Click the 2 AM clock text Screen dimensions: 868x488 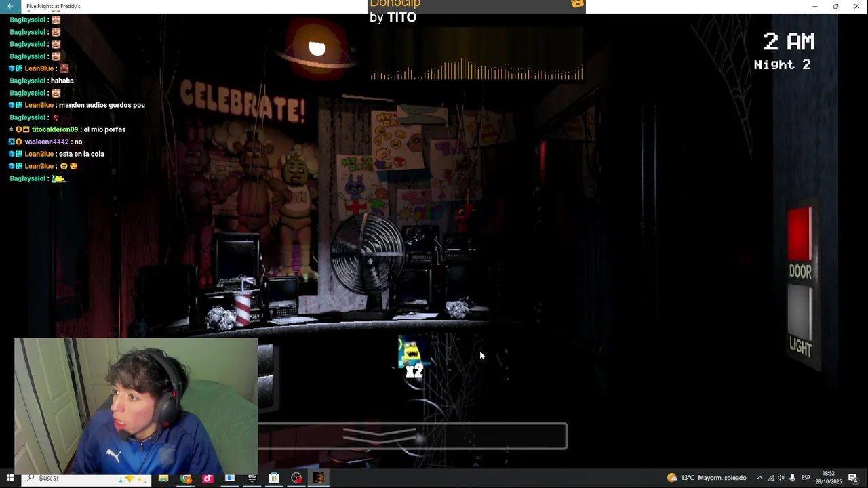tap(788, 41)
